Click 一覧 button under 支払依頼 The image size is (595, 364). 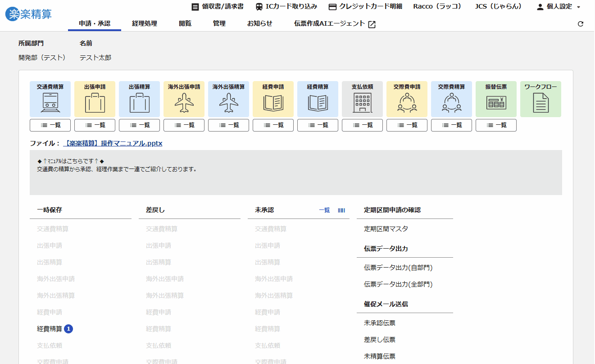coord(362,125)
